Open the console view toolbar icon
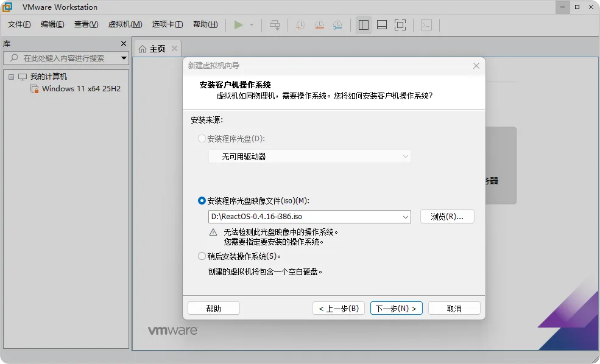This screenshot has height=364, width=600. (x=426, y=25)
